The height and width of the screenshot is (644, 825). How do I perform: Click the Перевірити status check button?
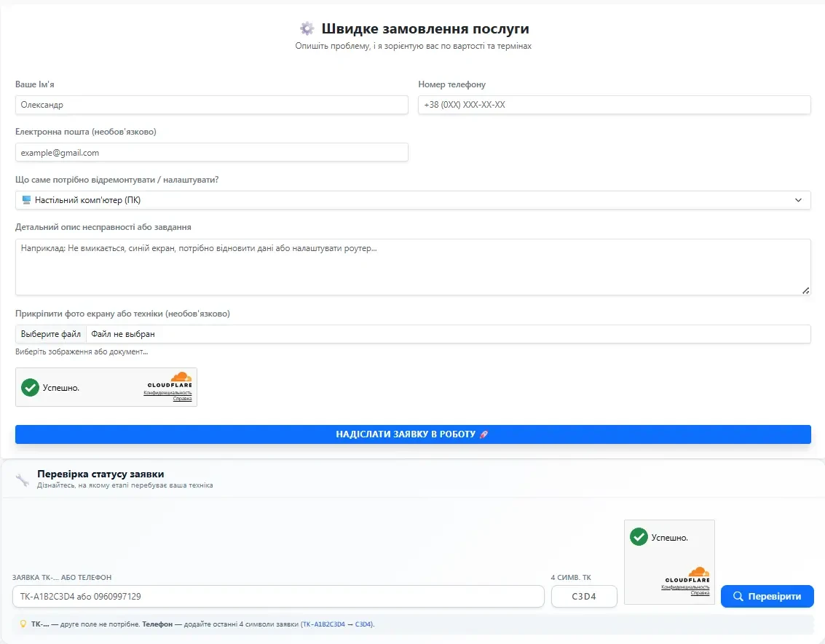[x=767, y=596]
